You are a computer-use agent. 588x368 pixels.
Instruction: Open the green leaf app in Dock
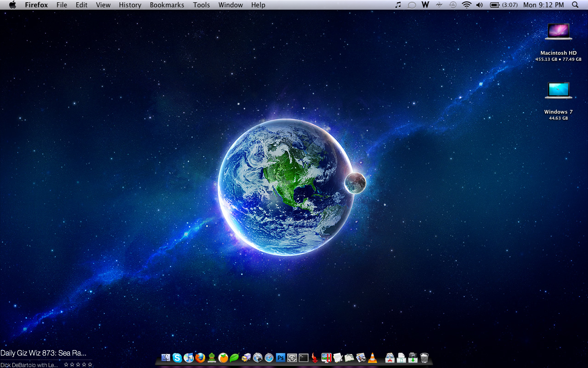point(235,357)
